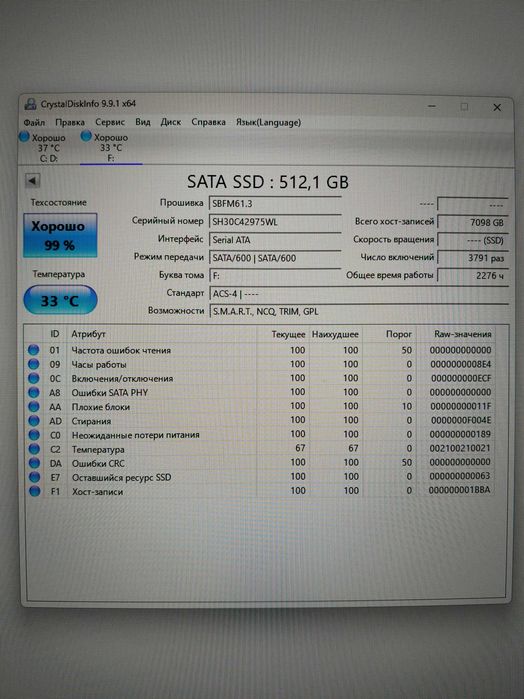Select the Температура attribute row
This screenshot has height=699, width=524.
pyautogui.click(x=260, y=449)
